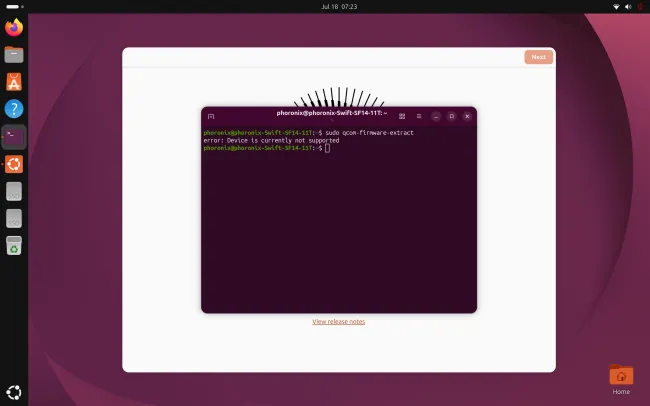
Task: Open the Trash in dock
Action: coord(14,246)
